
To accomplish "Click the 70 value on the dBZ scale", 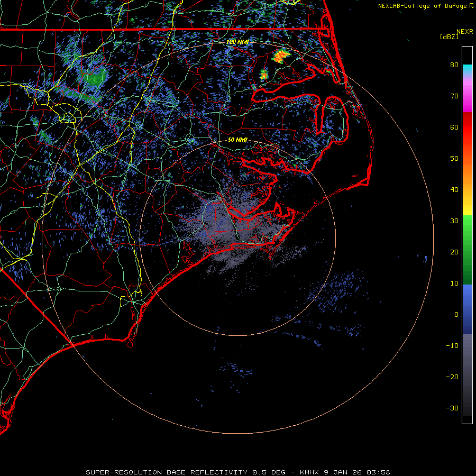I will (454, 96).
